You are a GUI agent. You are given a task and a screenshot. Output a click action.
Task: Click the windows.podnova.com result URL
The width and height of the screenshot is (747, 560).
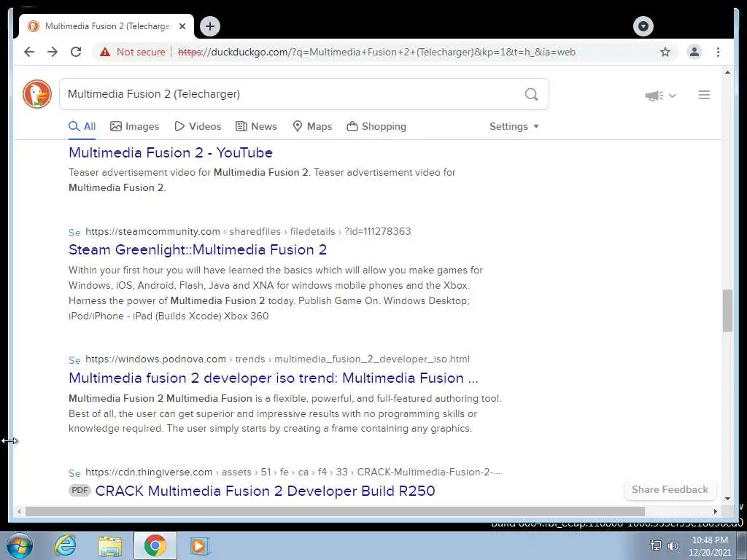click(x=277, y=359)
